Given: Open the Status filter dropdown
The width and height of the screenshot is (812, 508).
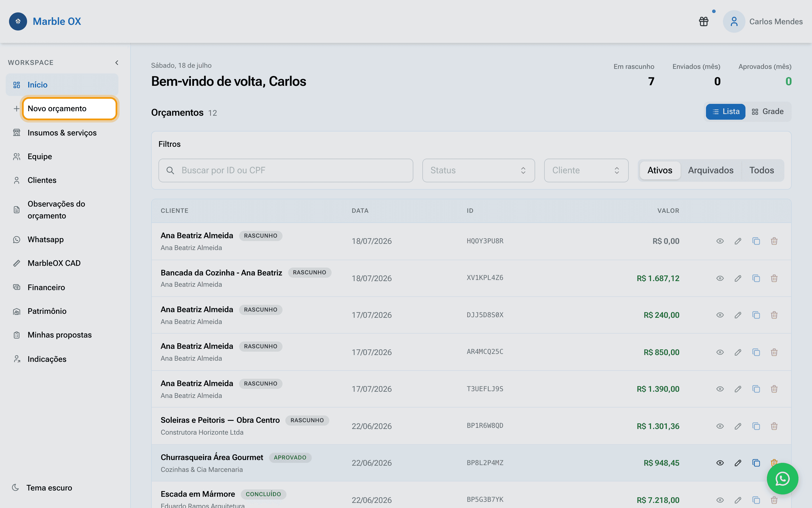Looking at the screenshot, I should (x=478, y=170).
